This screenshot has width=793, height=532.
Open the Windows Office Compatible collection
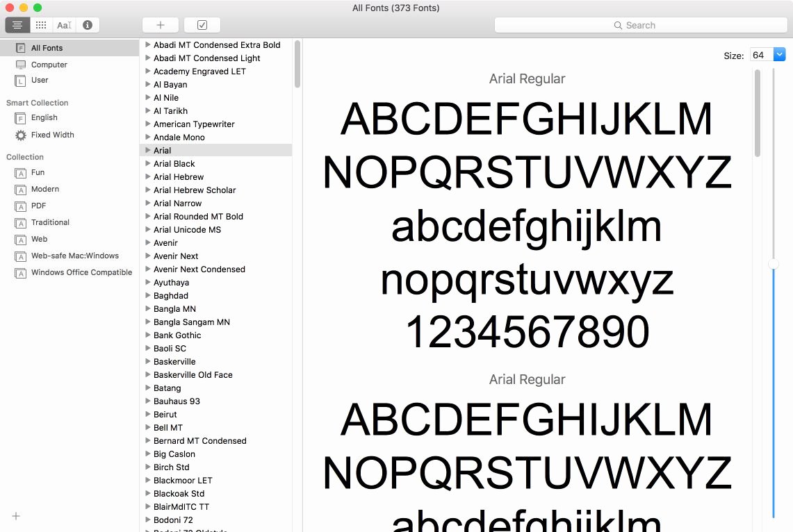coord(81,272)
